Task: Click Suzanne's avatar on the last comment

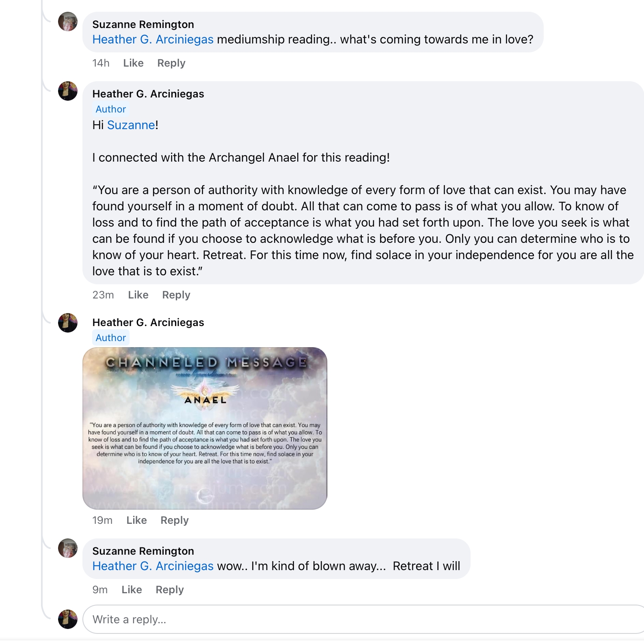Action: coord(68,548)
